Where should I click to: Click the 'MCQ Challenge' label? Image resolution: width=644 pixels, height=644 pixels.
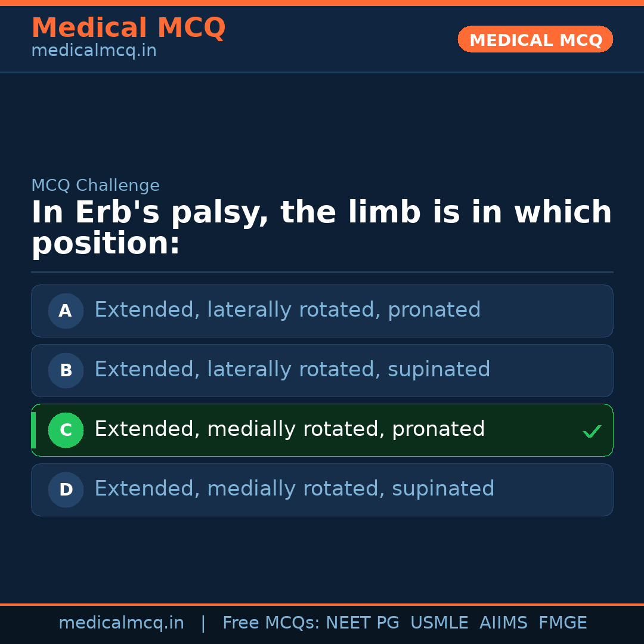click(95, 185)
